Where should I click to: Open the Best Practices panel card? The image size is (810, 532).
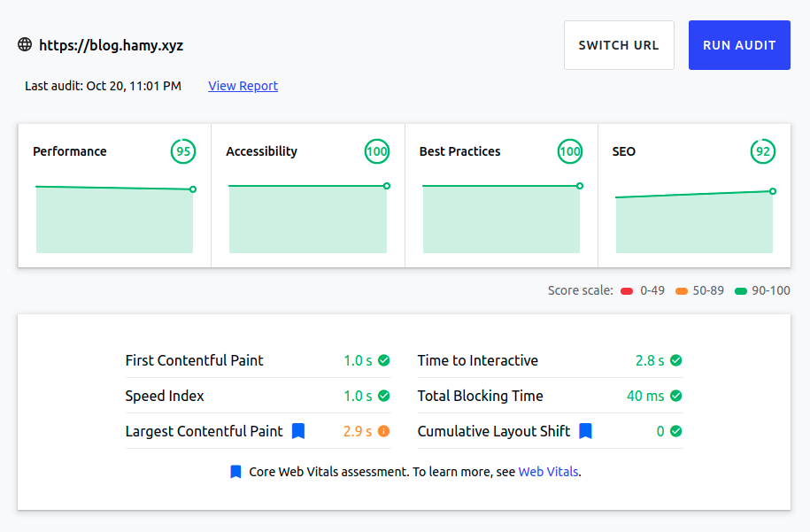coord(500,195)
